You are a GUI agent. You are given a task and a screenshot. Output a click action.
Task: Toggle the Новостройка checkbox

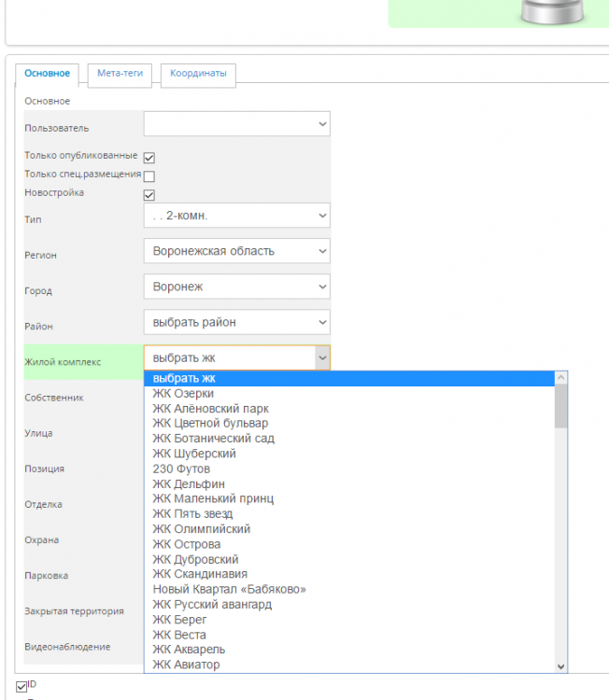coord(149,195)
